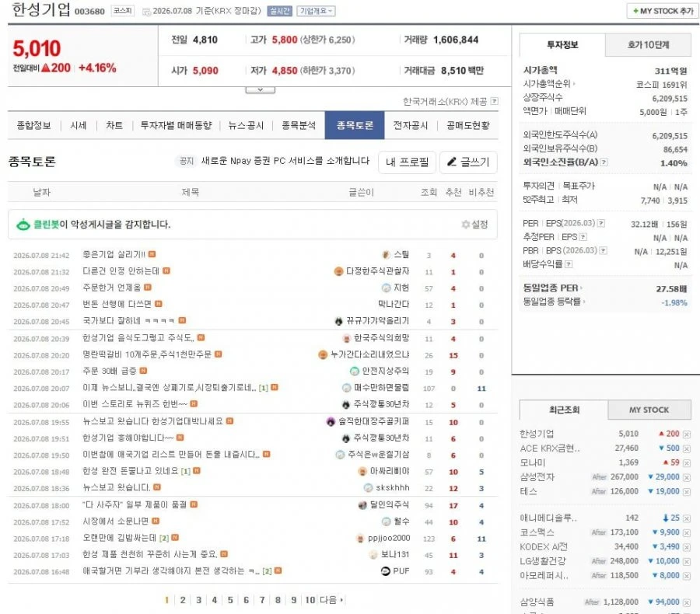Open 동일업종 등락률 link

[554, 302]
